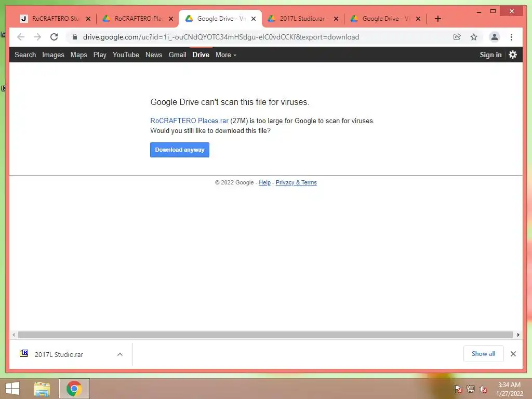Close the RoCRAFTERO Stu tab
The image size is (532, 399).
tap(88, 19)
